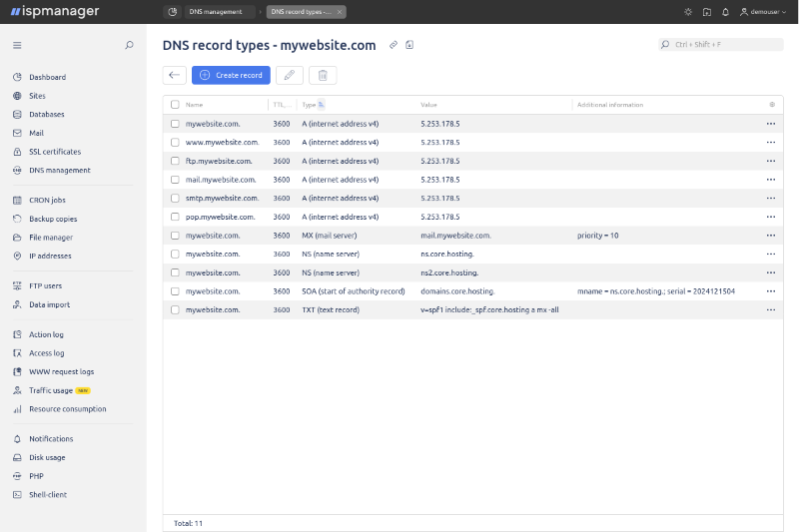Click the Create record button

pyautogui.click(x=231, y=75)
